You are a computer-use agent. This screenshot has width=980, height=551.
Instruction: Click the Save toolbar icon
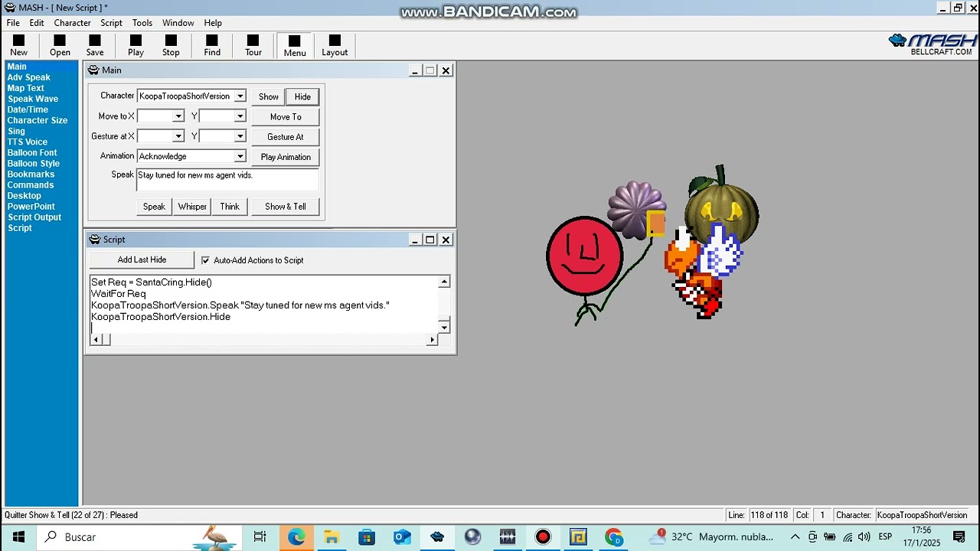(x=95, y=45)
